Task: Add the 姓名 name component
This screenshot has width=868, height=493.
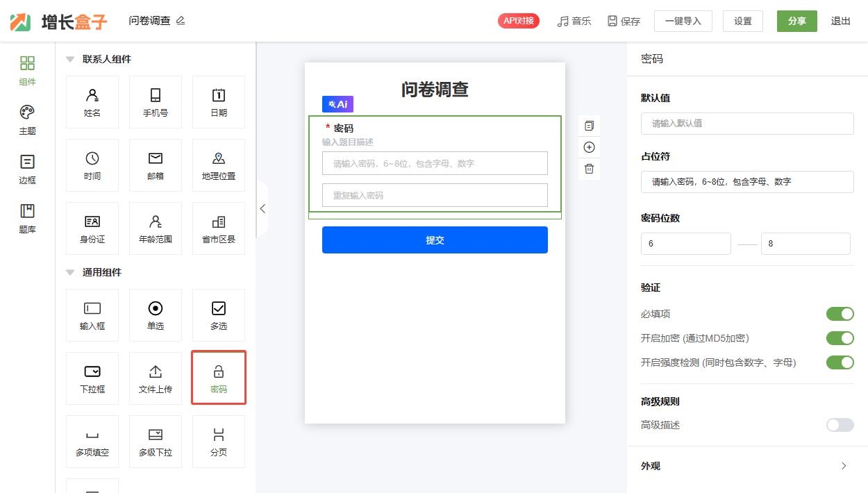Action: coord(92,102)
